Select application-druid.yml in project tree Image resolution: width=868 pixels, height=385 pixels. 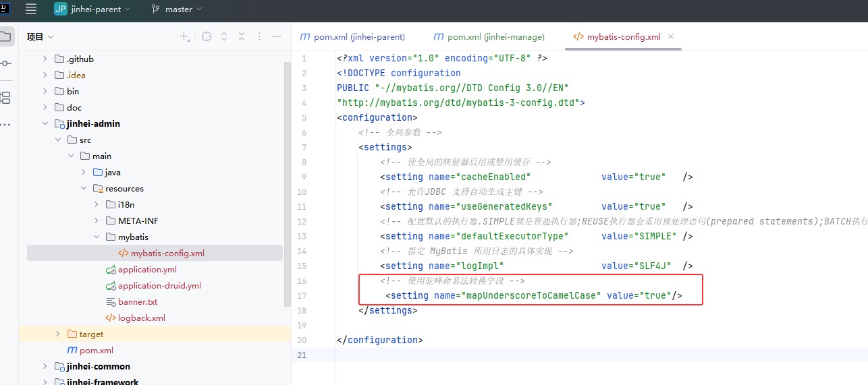(159, 286)
